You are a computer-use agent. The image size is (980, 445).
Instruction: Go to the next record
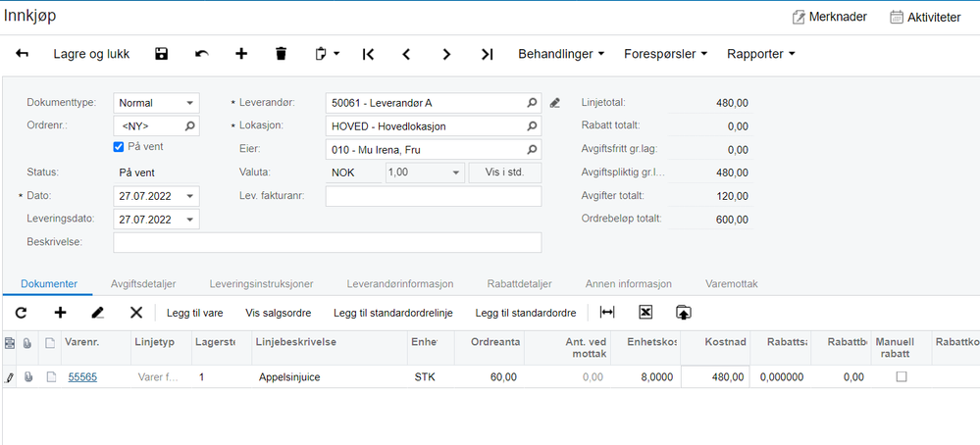click(x=446, y=54)
